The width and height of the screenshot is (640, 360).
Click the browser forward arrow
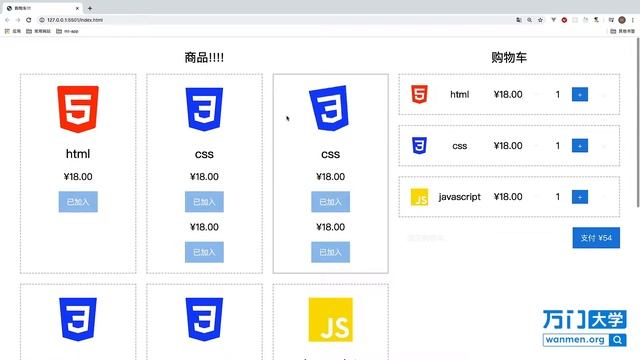coord(18,20)
